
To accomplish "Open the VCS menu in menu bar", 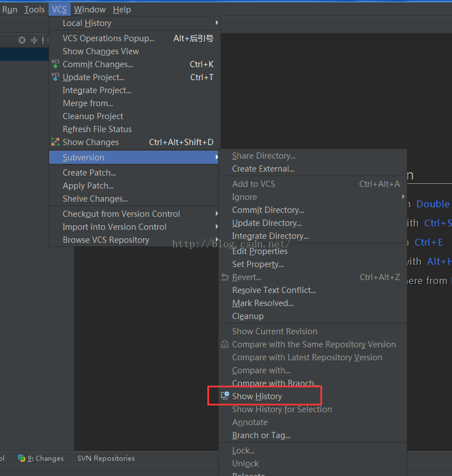I will point(59,10).
